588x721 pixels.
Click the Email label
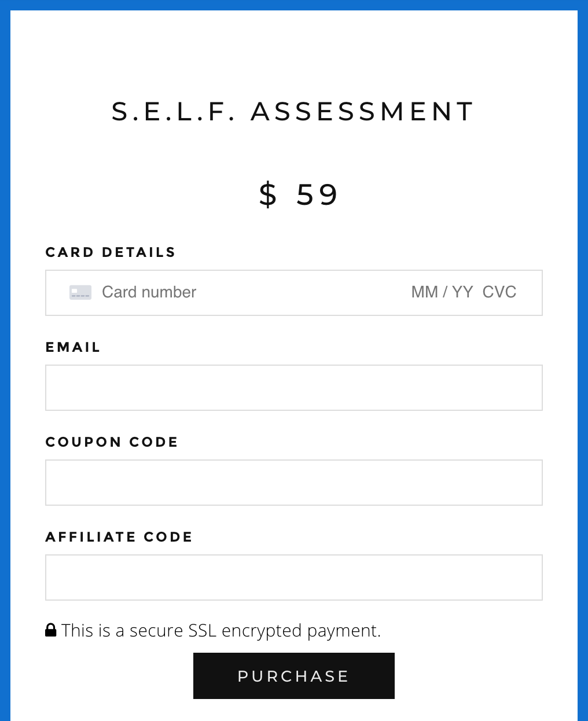(x=73, y=347)
